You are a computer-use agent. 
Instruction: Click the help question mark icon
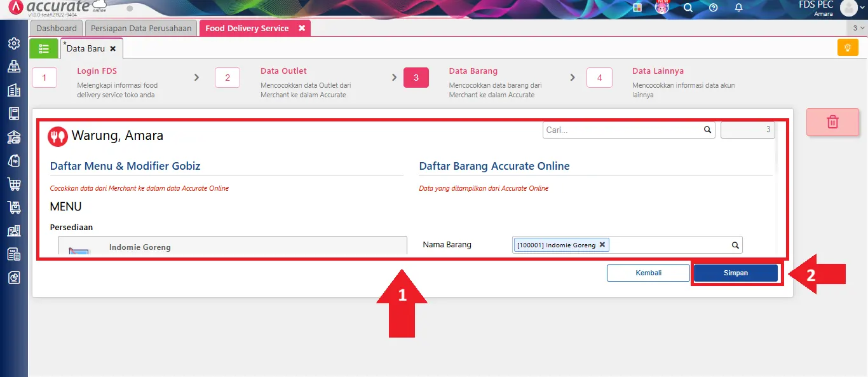pyautogui.click(x=713, y=8)
